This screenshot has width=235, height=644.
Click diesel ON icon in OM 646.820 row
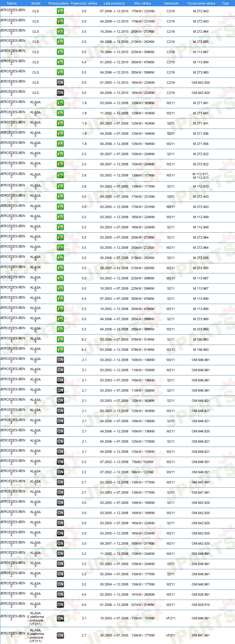[x=60, y=431]
